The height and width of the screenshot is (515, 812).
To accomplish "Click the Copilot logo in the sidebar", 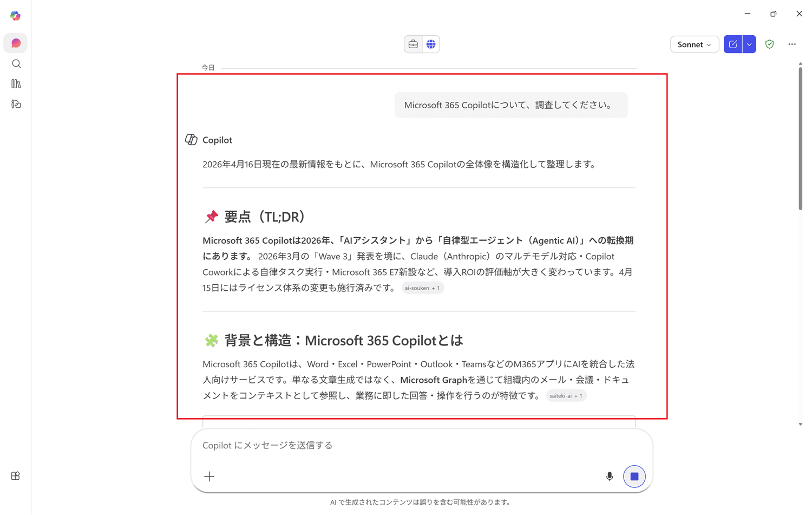I will 15,16.
